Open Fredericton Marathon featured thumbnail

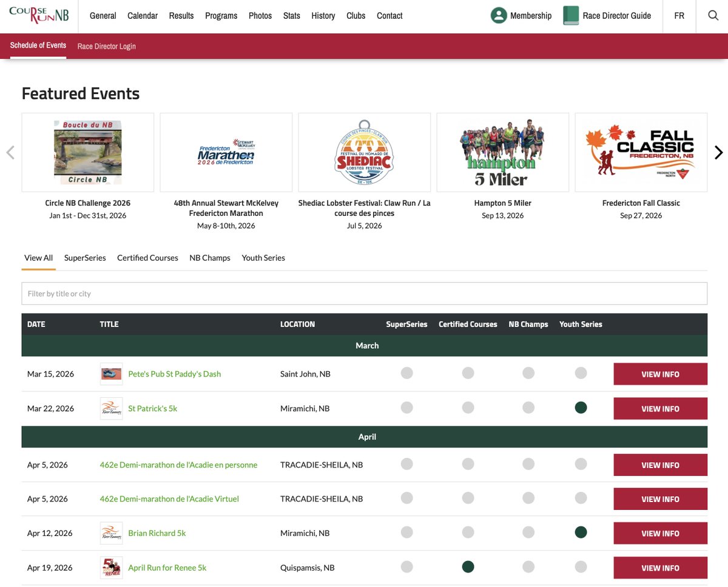[226, 152]
